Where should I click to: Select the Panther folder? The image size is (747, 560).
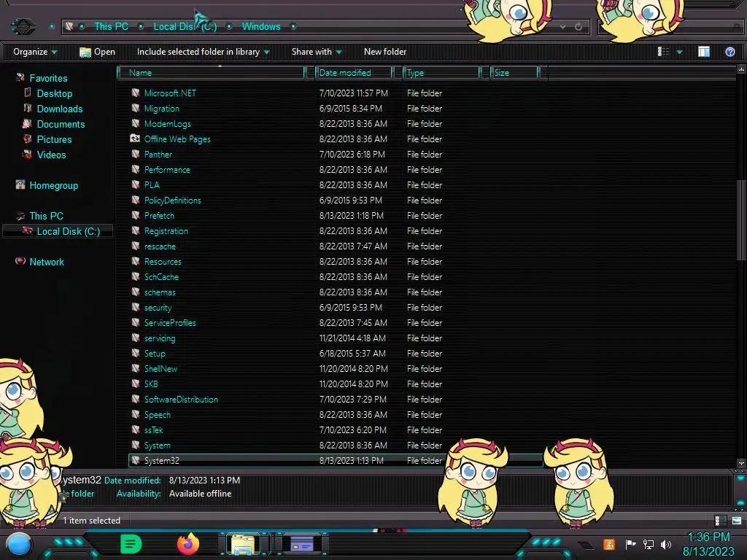click(158, 155)
